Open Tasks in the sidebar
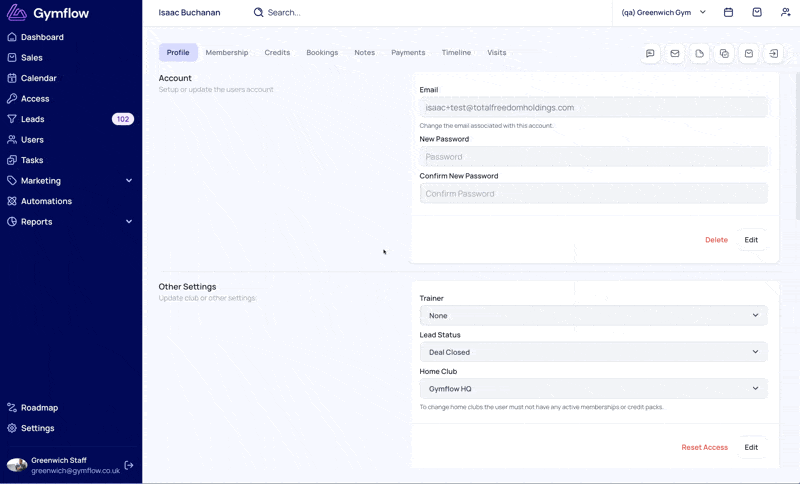The height and width of the screenshot is (484, 800). [32, 160]
